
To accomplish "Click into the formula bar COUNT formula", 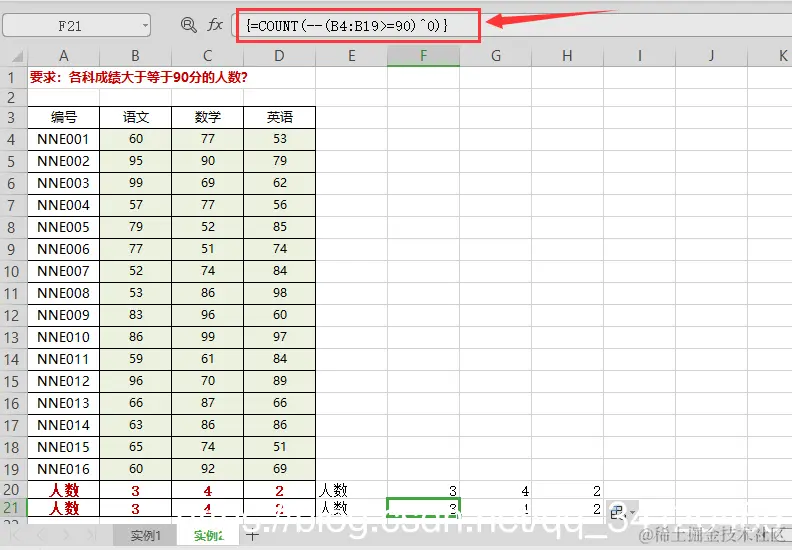I will 346,25.
